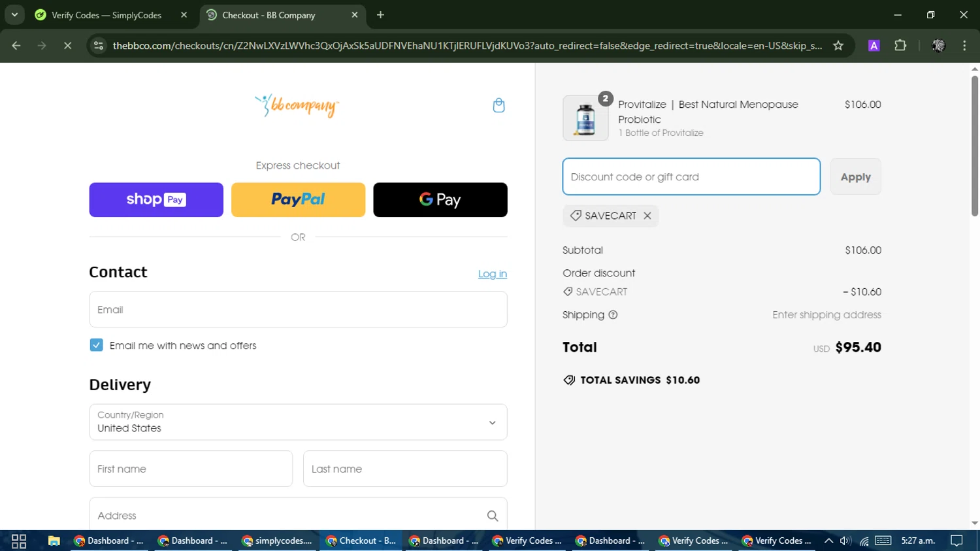The height and width of the screenshot is (551, 980).
Task: Click the Email input field
Action: click(x=298, y=310)
